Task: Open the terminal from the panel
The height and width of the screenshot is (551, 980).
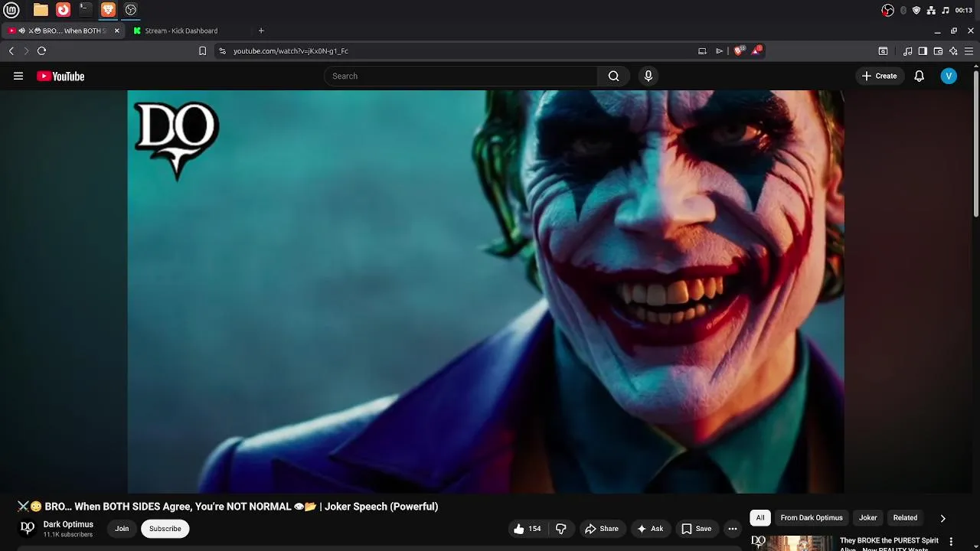Action: 86,10
